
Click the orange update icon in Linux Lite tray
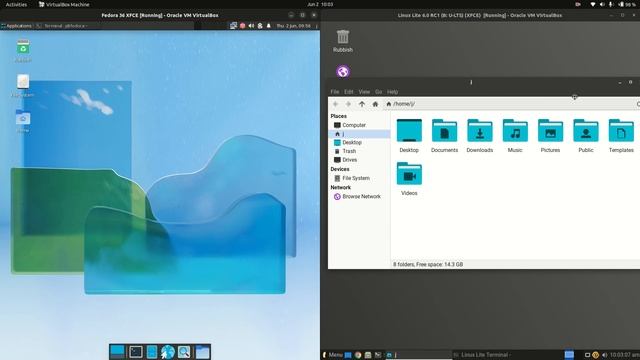[596, 355]
